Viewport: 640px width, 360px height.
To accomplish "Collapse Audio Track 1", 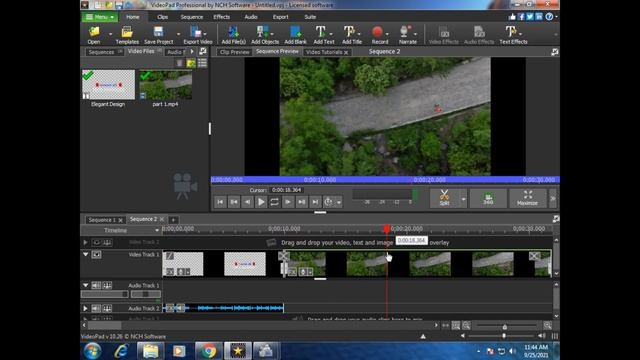I will coord(85,285).
